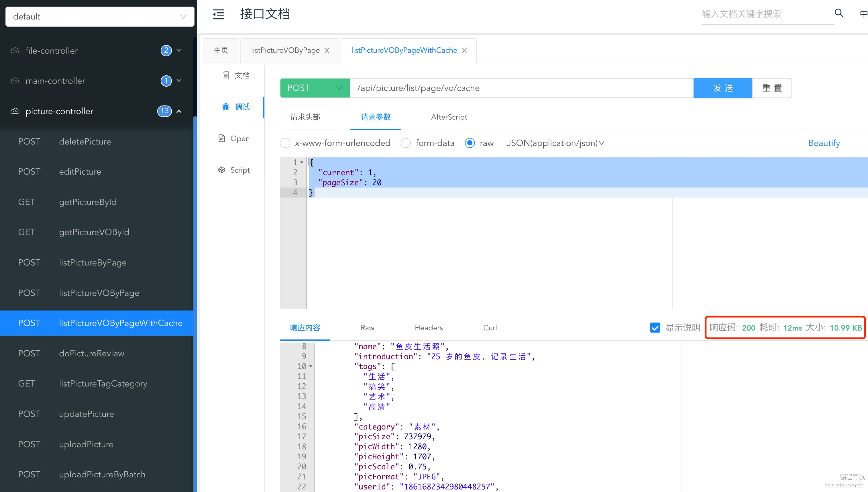Open the listPictureByPage API
The image size is (868, 492).
[97, 263]
